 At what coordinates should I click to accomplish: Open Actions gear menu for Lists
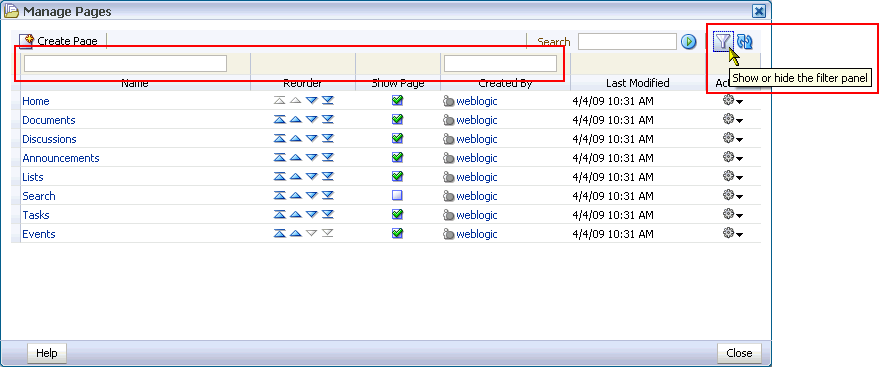pyautogui.click(x=732, y=177)
